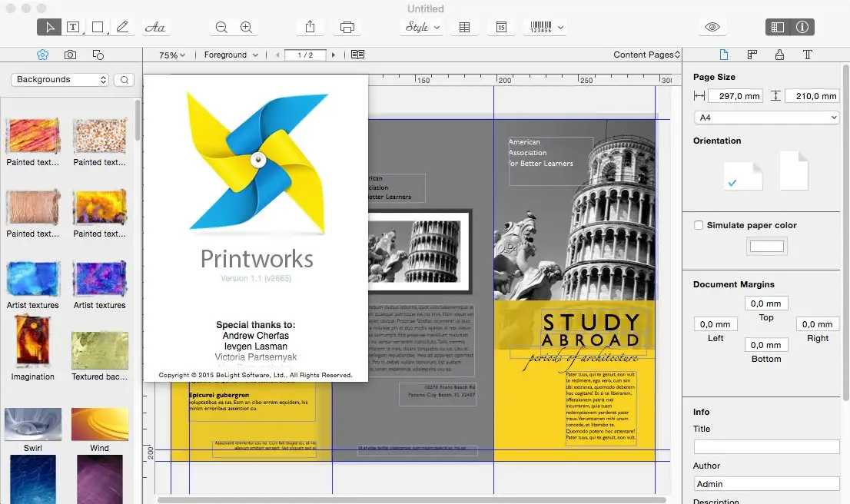Select the Shape tool
Image resolution: width=850 pixels, height=504 pixels.
tap(98, 27)
